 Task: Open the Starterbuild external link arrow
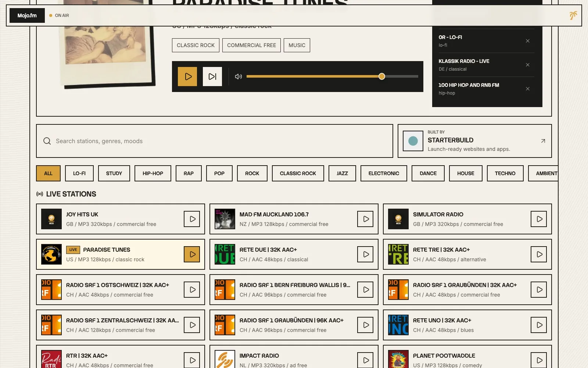pyautogui.click(x=543, y=141)
